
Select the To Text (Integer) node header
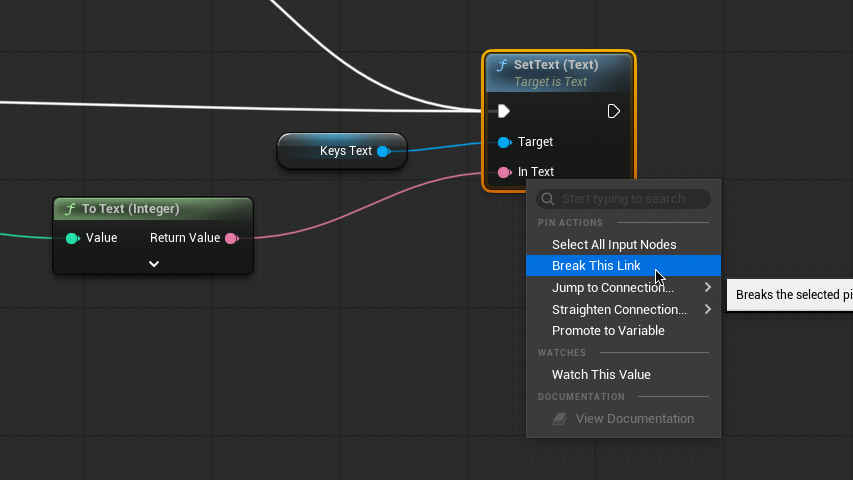[131, 209]
